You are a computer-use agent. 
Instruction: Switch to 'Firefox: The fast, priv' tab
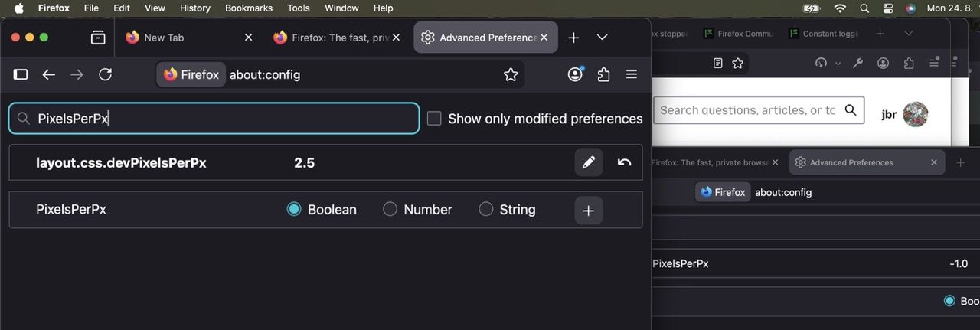coord(337,38)
